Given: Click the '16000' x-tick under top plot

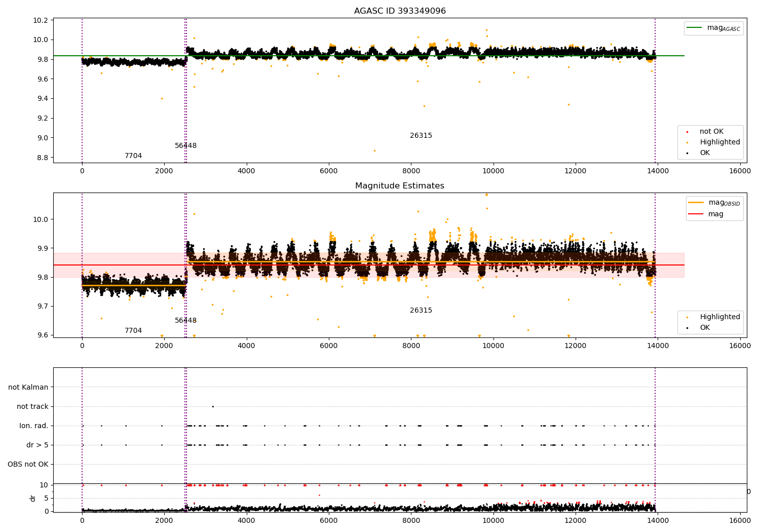Looking at the screenshot, I should click(x=740, y=171).
